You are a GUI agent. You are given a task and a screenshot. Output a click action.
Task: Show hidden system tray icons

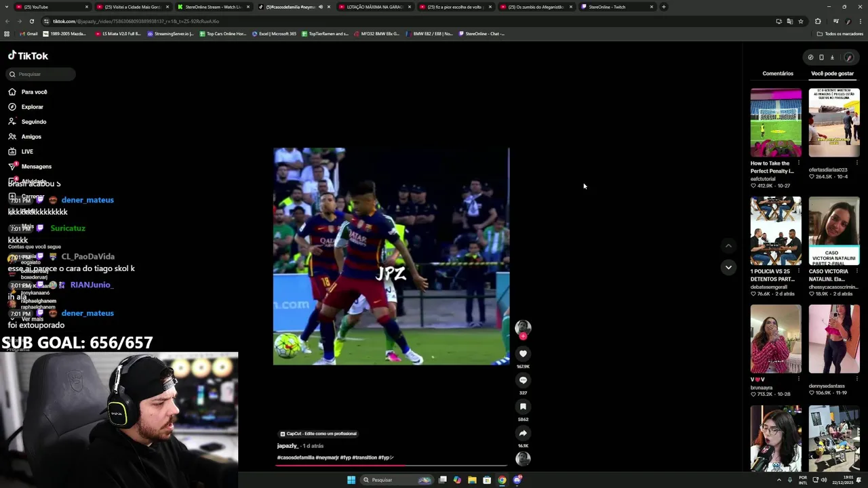tap(778, 480)
